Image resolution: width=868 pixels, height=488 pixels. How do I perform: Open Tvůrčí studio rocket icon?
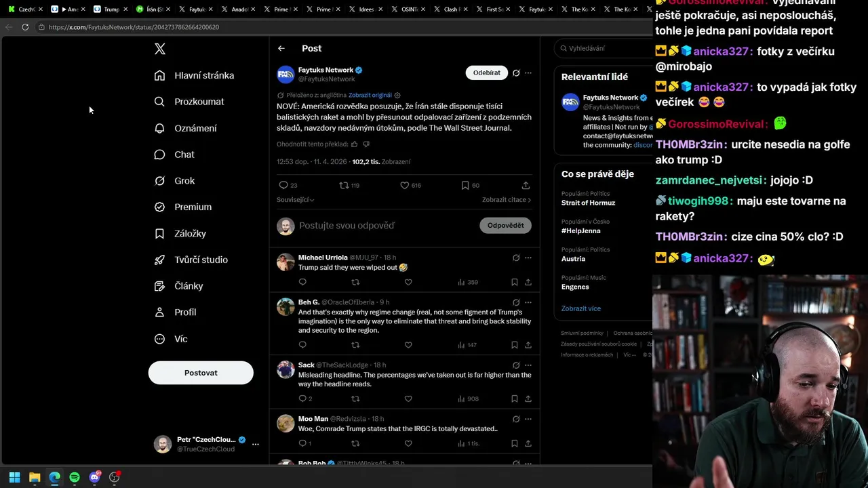pos(159,260)
